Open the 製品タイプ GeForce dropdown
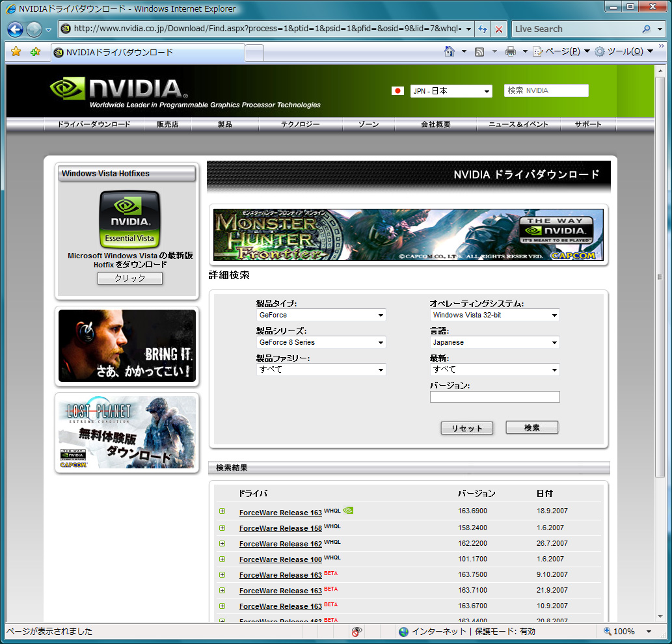The height and width of the screenshot is (644, 672). [x=321, y=315]
